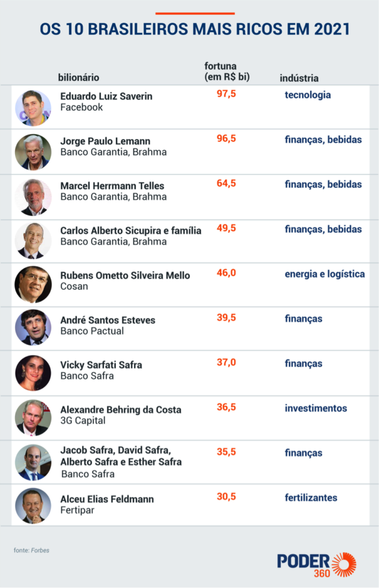Select the 'fertilizantes' industry label

[x=311, y=498]
